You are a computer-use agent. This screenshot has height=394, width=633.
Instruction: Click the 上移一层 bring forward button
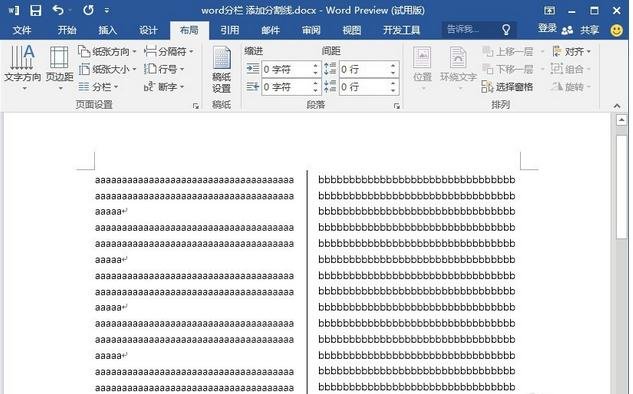click(x=508, y=52)
